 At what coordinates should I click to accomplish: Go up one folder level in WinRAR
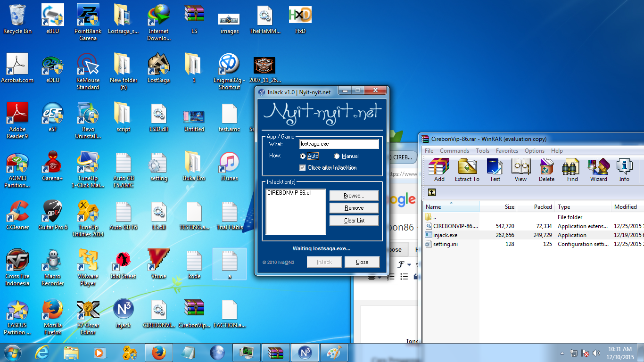[x=432, y=192]
